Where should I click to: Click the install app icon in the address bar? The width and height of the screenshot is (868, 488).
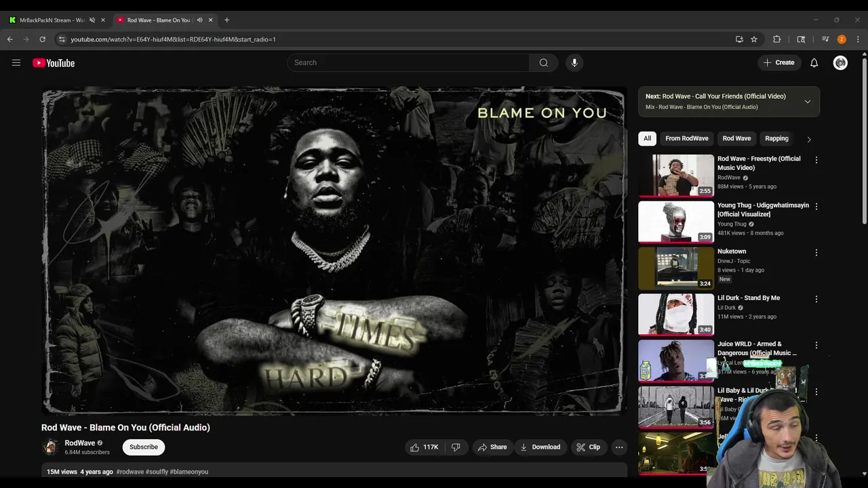739,39
